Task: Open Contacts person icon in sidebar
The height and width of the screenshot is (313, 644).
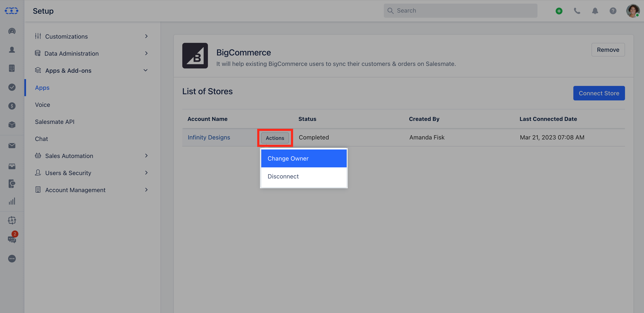Action: [12, 50]
